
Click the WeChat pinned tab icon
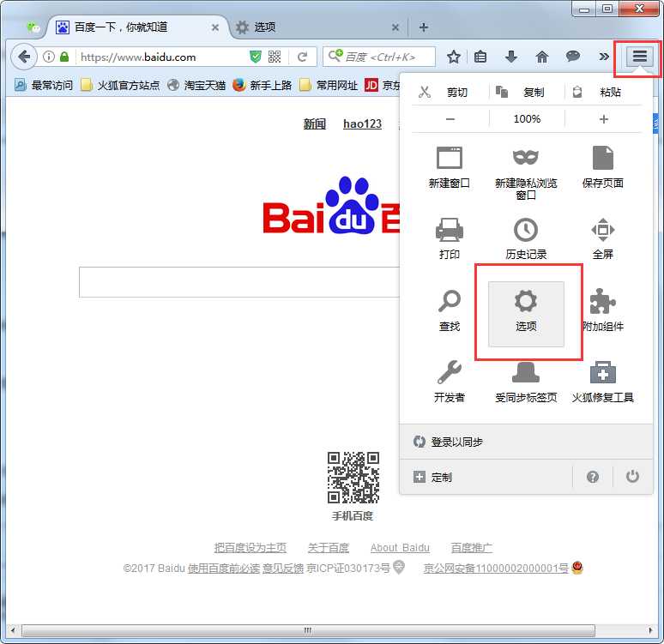click(x=33, y=27)
